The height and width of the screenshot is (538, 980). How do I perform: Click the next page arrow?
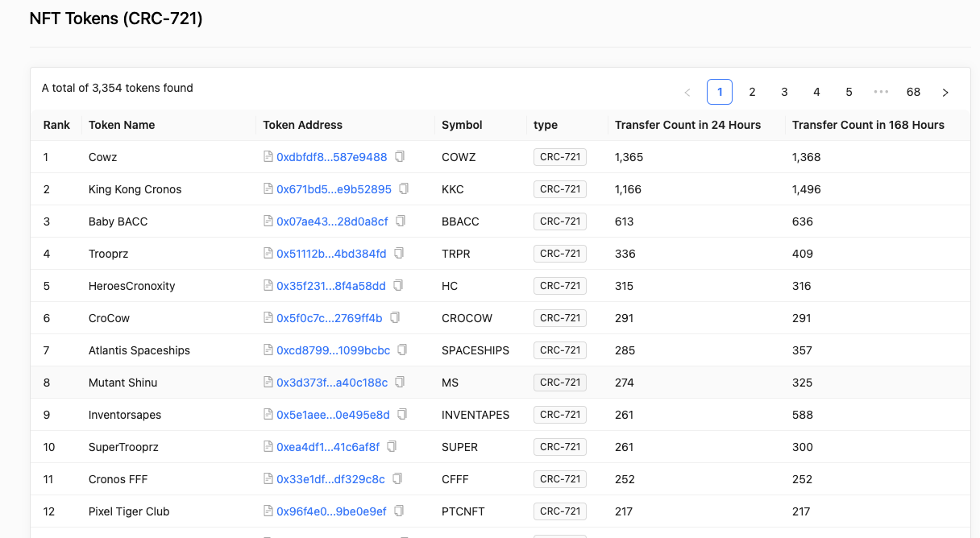point(945,92)
